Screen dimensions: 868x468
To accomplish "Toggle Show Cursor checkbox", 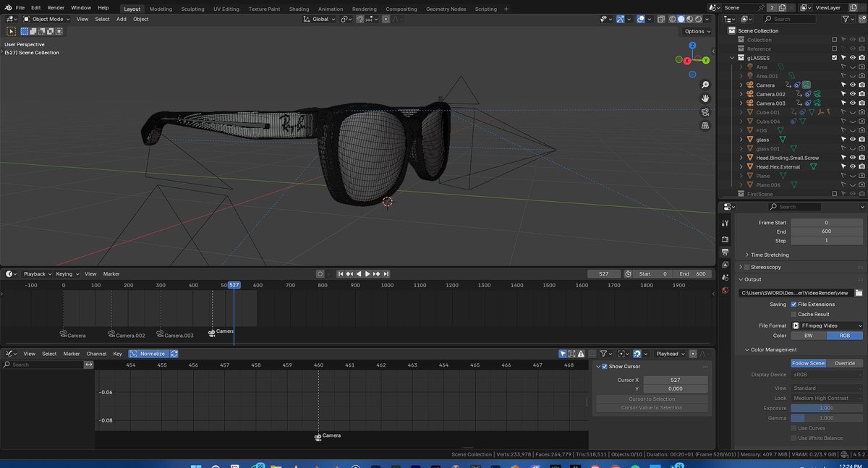I will [x=605, y=367].
